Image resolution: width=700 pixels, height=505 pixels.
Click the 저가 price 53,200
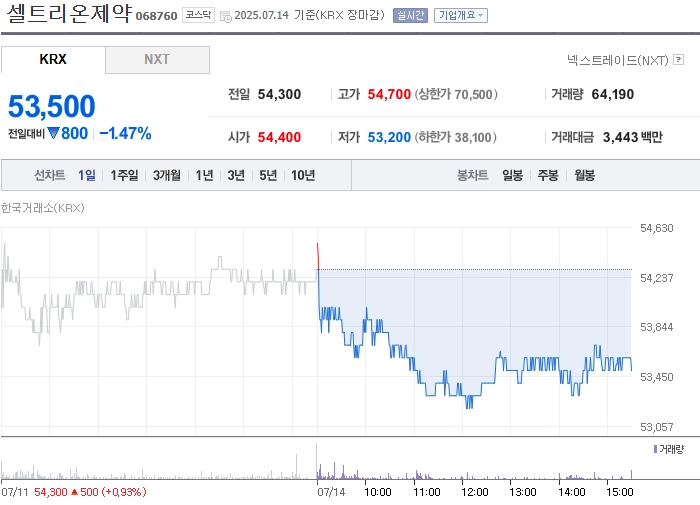[389, 137]
